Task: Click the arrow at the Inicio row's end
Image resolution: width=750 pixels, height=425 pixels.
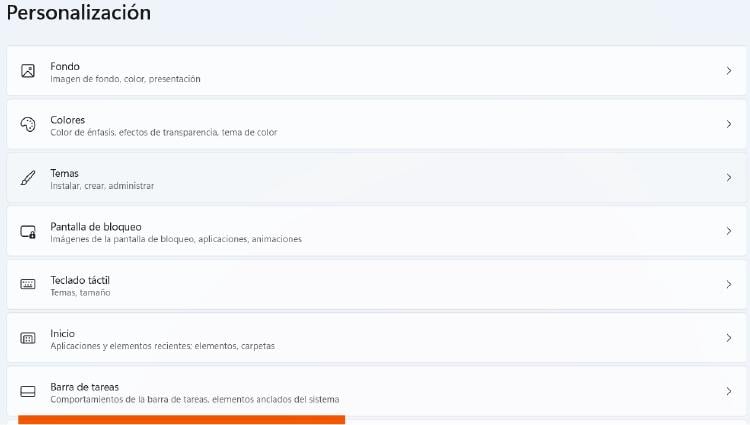Action: [728, 338]
